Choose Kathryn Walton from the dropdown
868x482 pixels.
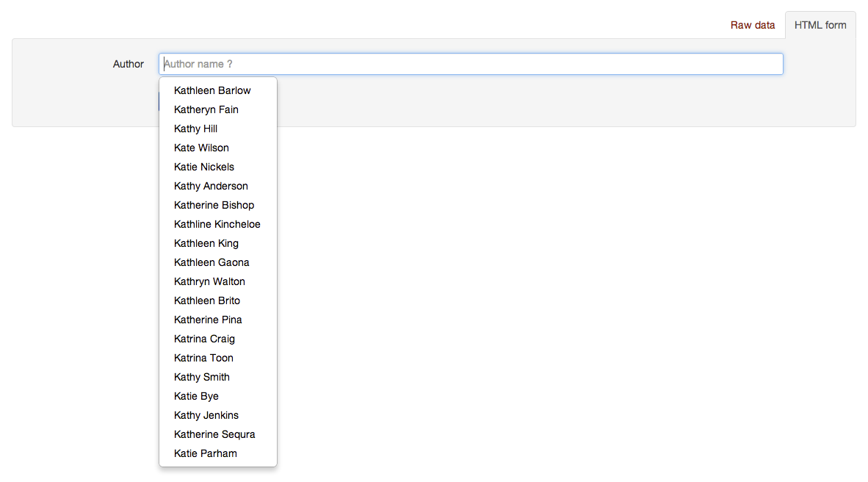point(209,281)
